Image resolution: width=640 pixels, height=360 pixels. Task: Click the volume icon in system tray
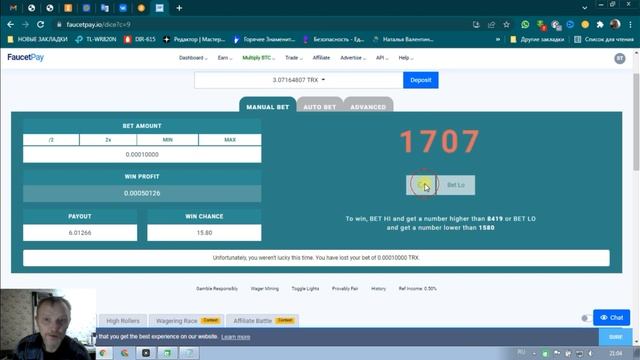pos(590,353)
